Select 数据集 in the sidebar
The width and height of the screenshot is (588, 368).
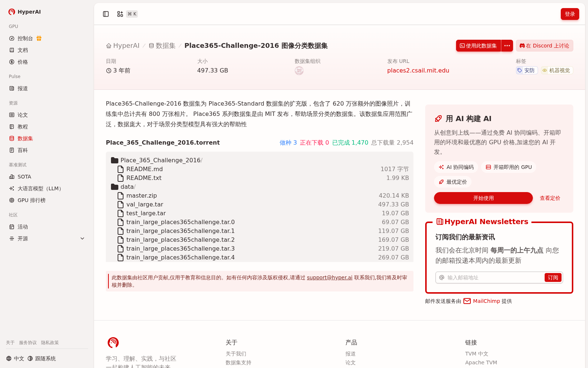(x=25, y=138)
